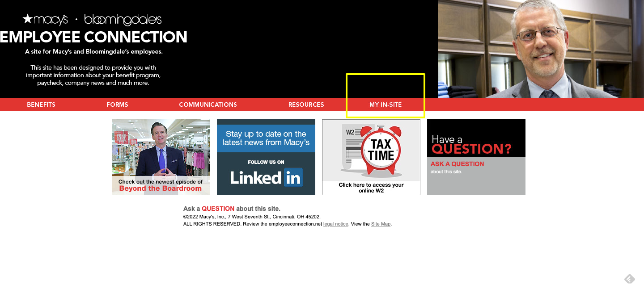Click the LinkedIn 'in' logo square
The image size is (644, 293).
(293, 177)
